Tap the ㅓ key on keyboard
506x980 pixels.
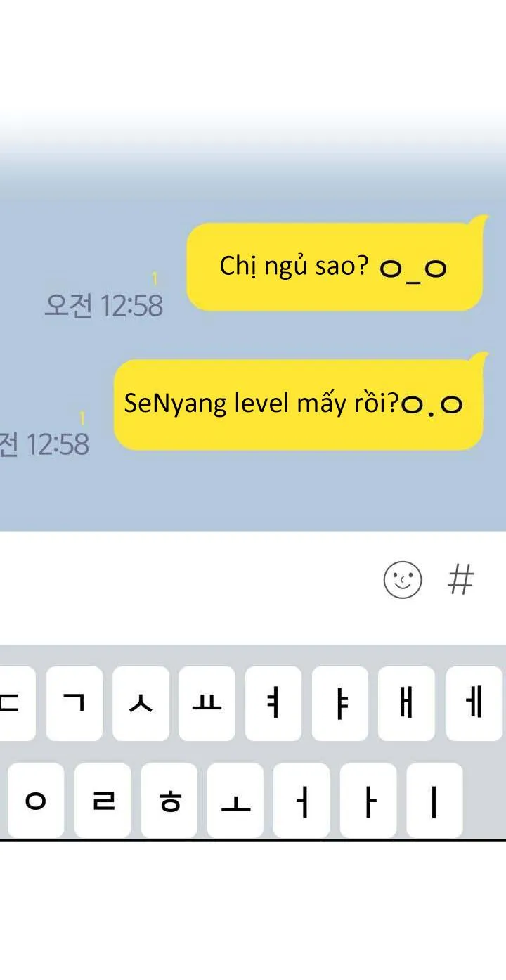click(301, 801)
